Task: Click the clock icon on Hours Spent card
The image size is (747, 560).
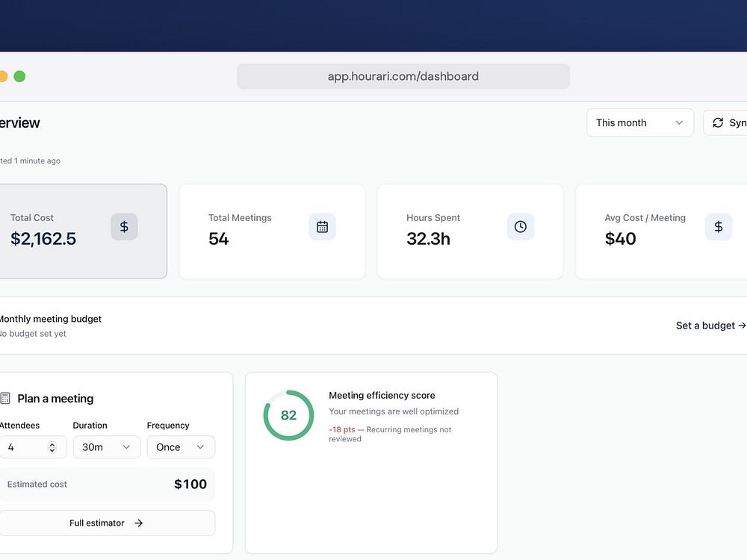Action: pos(520,227)
